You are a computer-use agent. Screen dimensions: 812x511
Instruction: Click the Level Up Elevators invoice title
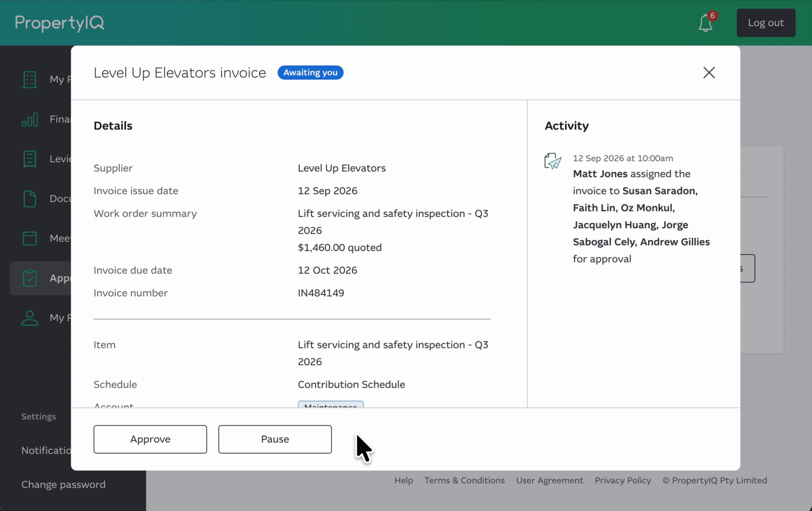point(179,73)
